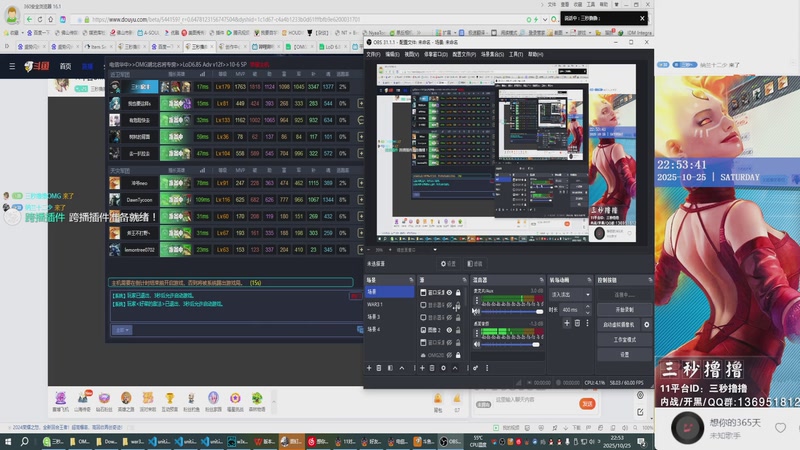Remove the configurable transition with trash icon

[578, 323]
